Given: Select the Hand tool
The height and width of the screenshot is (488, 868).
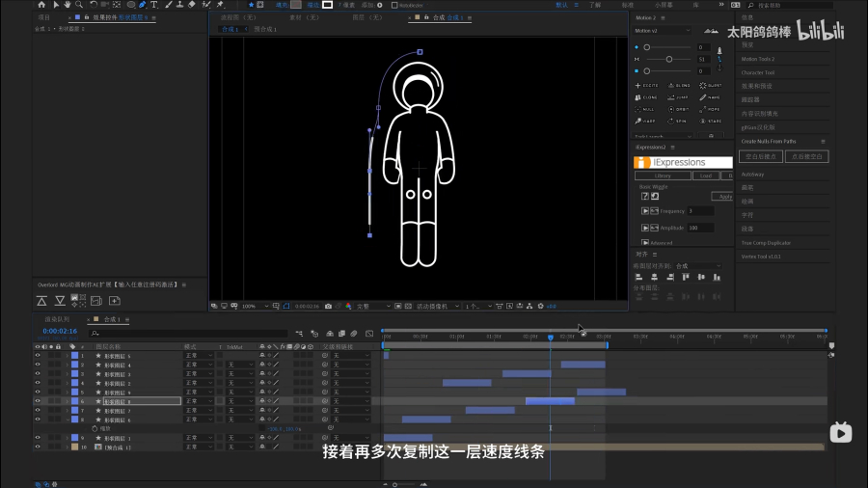Looking at the screenshot, I should coord(67,5).
